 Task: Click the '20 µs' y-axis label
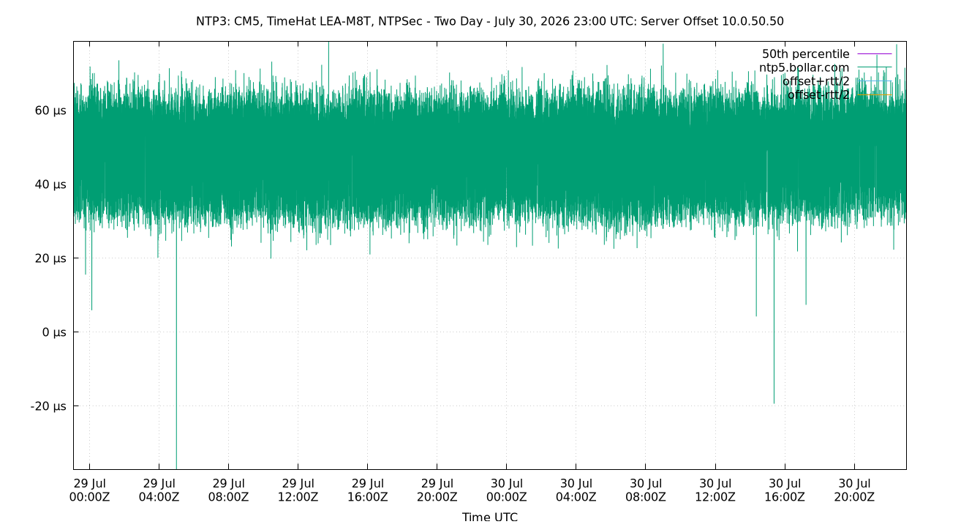tap(50, 258)
